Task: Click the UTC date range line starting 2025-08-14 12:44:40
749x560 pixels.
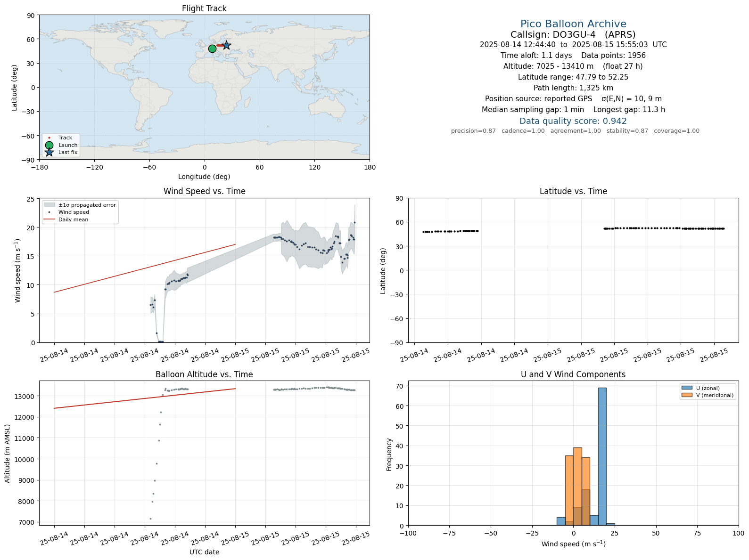Action: coord(573,45)
